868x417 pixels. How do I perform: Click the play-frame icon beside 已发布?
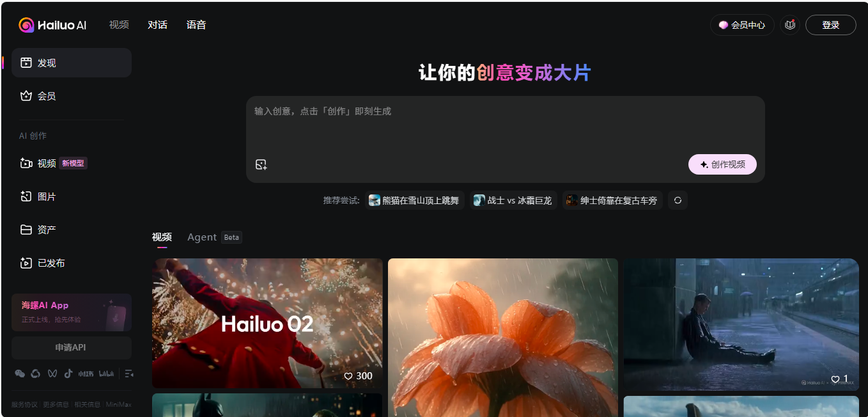(x=26, y=263)
